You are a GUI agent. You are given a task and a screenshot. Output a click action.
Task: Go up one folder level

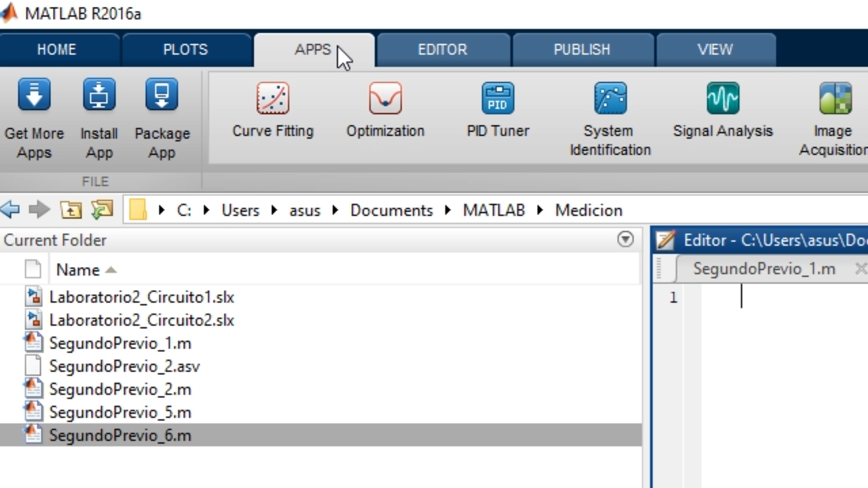(x=71, y=209)
